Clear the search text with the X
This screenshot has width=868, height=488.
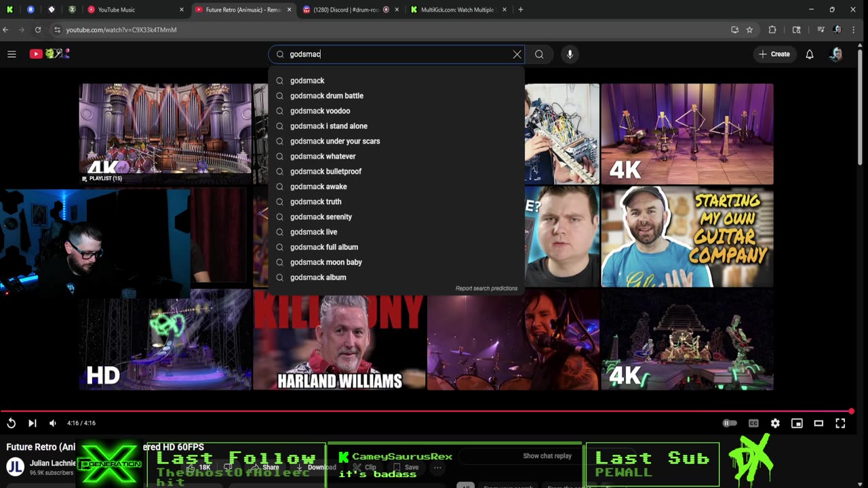tap(517, 54)
